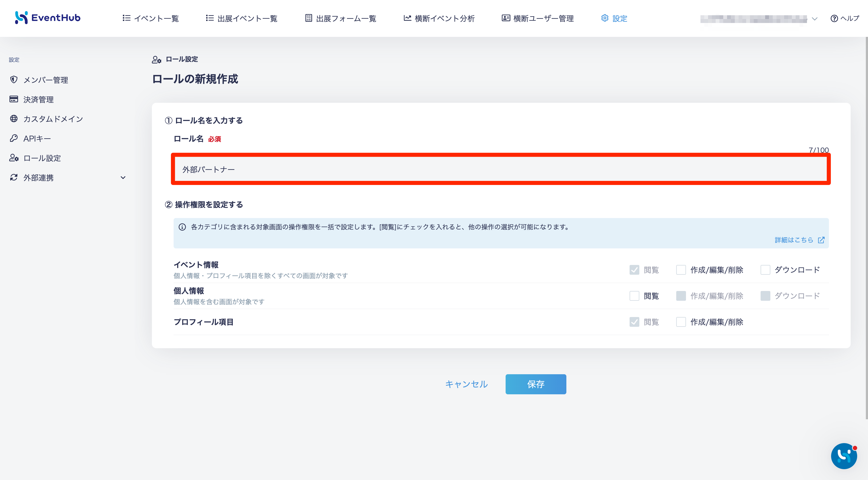Click the 外部連携 sidebar item
The width and height of the screenshot is (868, 480).
(32, 178)
